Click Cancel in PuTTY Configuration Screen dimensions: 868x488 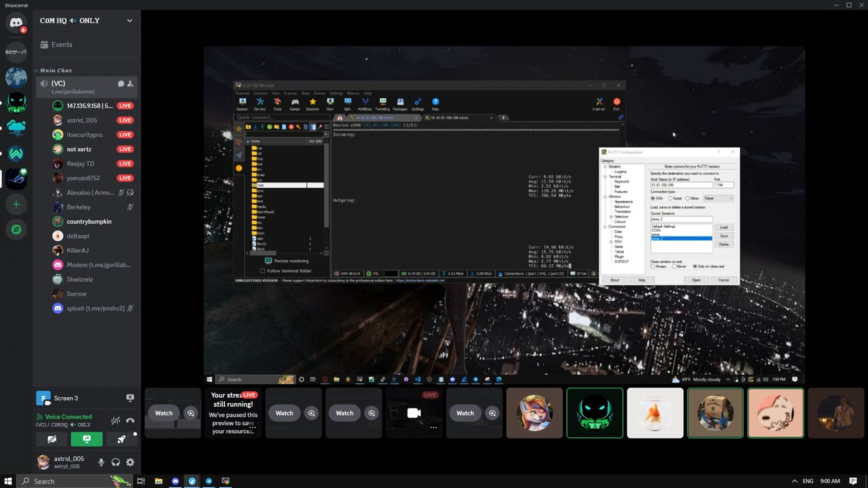tap(723, 280)
